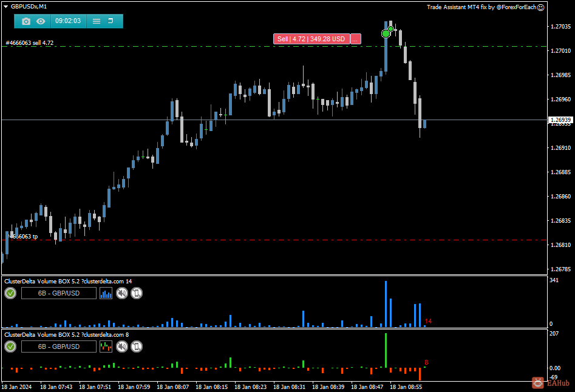Viewport: 575px width, 392px height.
Task: Select the blue histogram style icon in the upper ClusterDelta panel
Action: [x=104, y=293]
